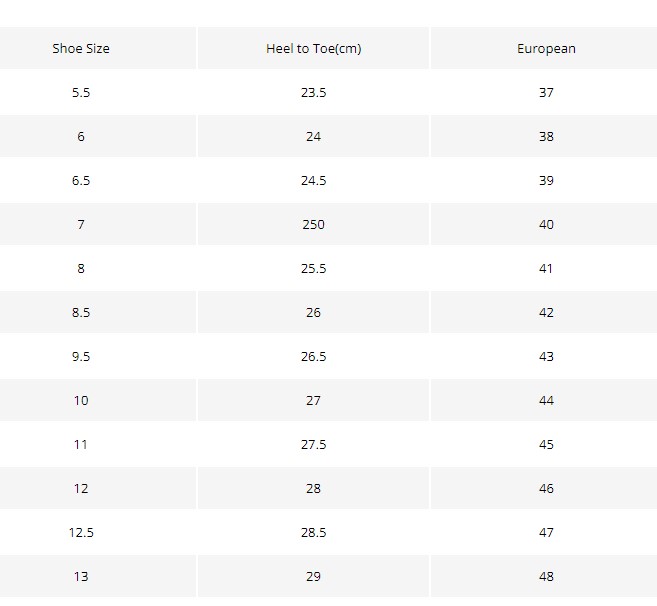This screenshot has width=657, height=606.
Task: Click European size 42 cell
Action: pyautogui.click(x=546, y=313)
